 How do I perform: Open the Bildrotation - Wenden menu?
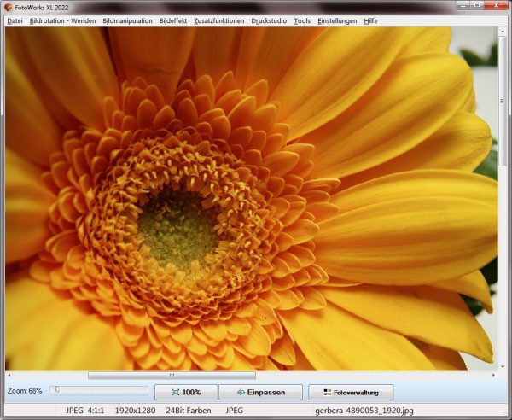tap(63, 20)
